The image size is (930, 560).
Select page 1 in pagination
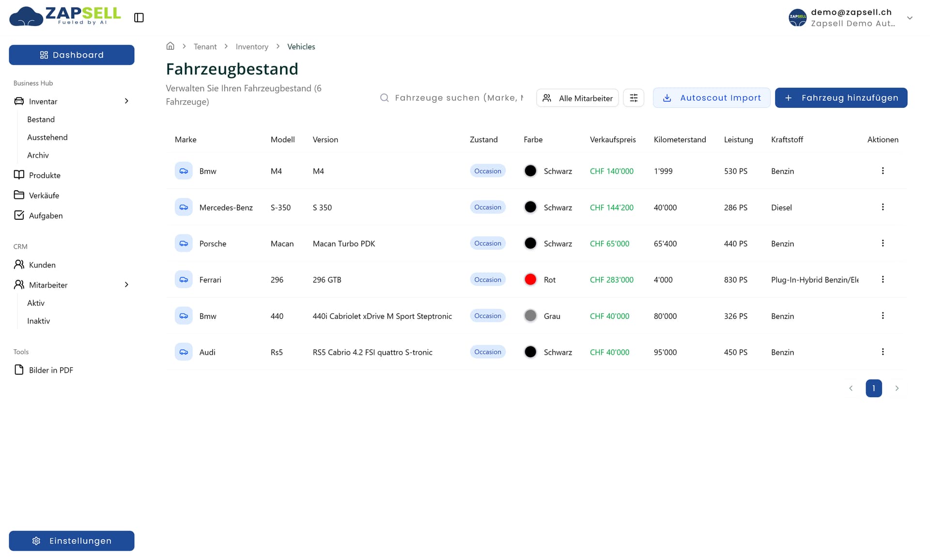pyautogui.click(x=874, y=388)
